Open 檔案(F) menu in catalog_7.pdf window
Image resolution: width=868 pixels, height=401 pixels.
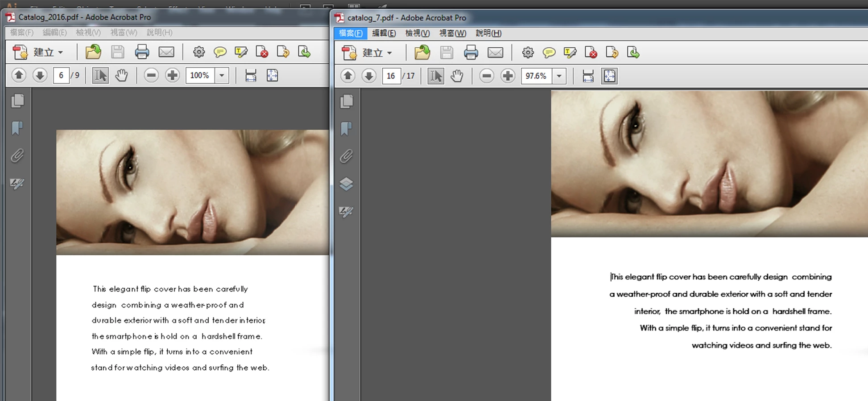(x=351, y=33)
